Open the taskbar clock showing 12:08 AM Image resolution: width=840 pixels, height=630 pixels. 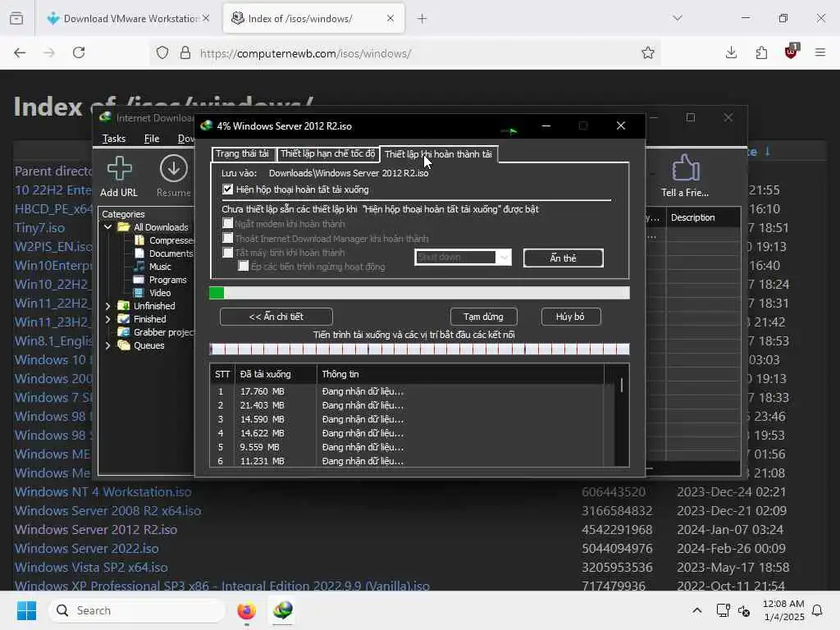[x=783, y=610]
